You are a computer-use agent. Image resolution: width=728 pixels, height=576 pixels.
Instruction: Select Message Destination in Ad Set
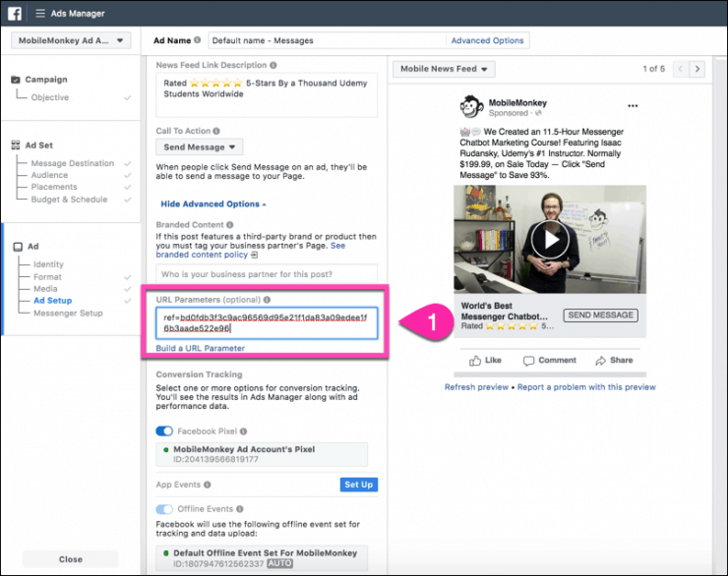[73, 163]
